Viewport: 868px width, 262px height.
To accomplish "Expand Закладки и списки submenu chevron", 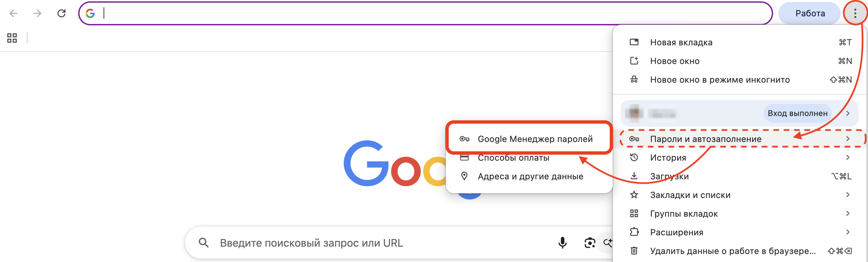I will point(849,195).
